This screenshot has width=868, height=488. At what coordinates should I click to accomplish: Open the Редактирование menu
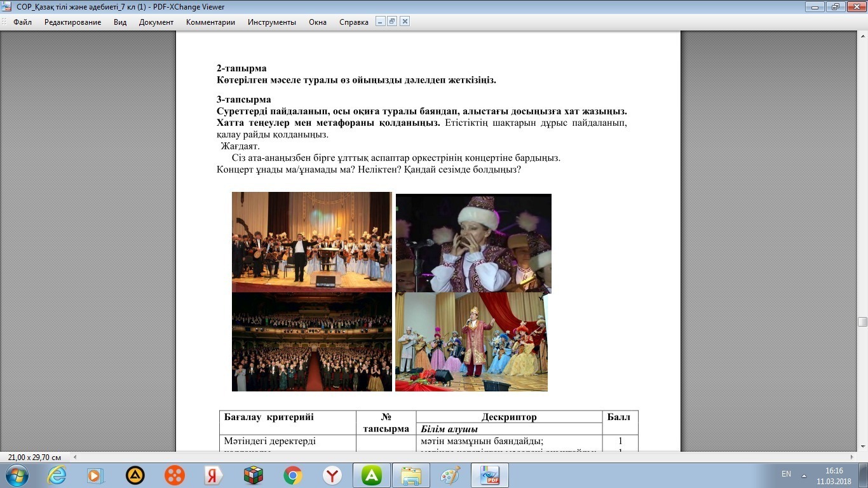72,22
